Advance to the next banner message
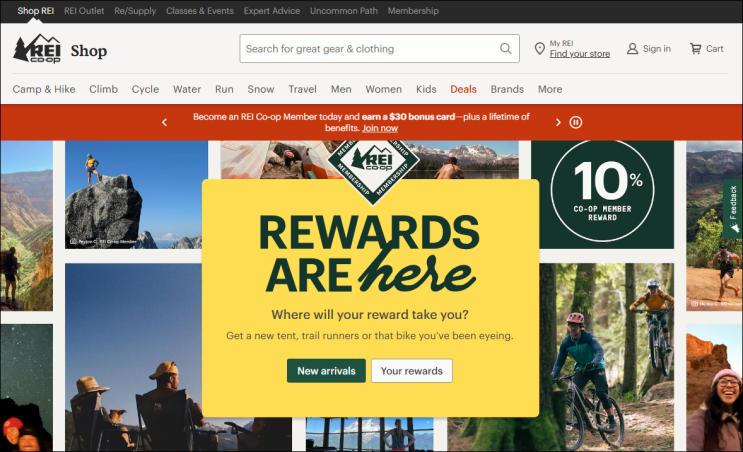 (558, 122)
